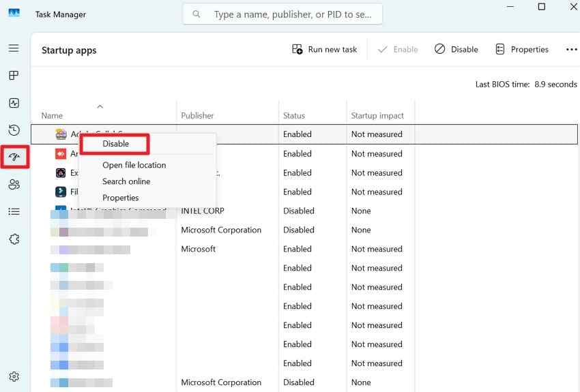Select the Microsoft publisher row cell
This screenshot has width=580, height=392.
click(199, 249)
